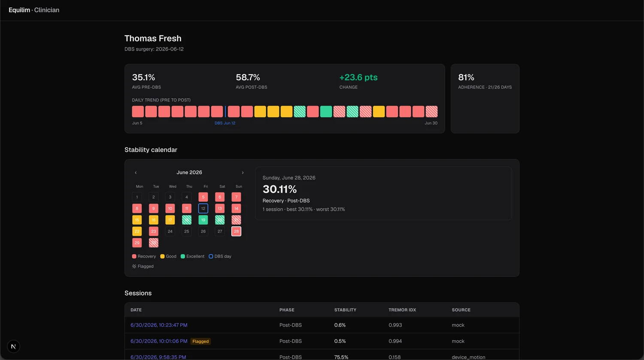
Task: Select June 26 in the calendar
Action: tap(203, 231)
